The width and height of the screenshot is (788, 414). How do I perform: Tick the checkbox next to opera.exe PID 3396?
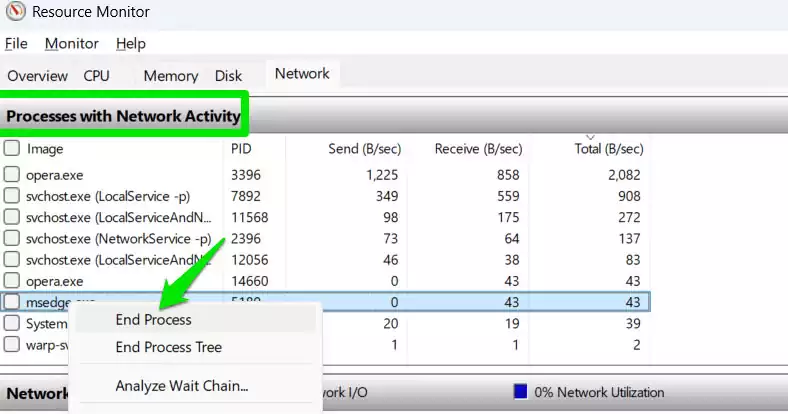pos(12,174)
